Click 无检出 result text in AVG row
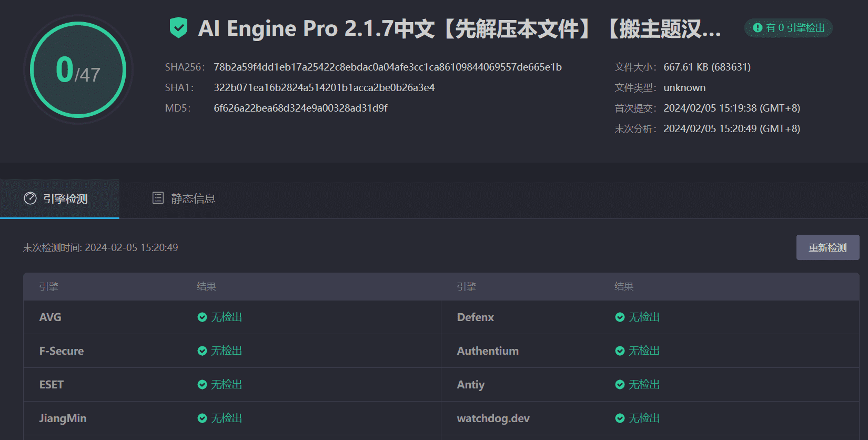Viewport: 868px width, 440px height. [x=226, y=317]
